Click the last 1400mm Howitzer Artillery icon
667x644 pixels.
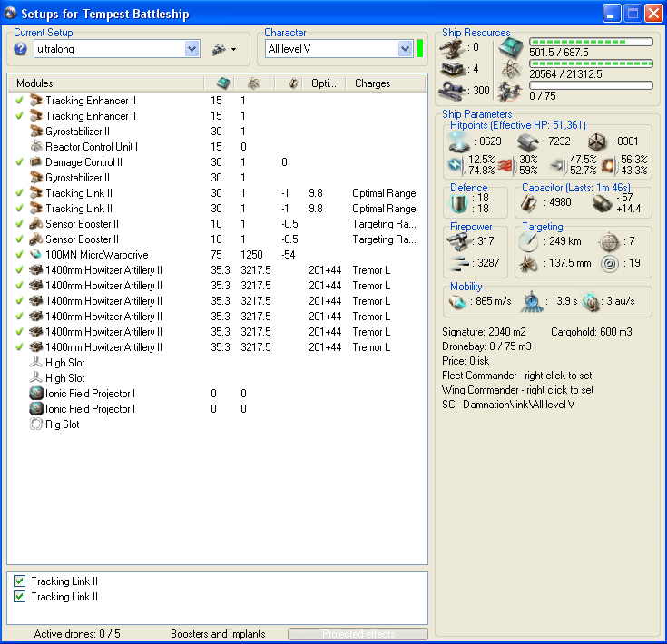36,347
